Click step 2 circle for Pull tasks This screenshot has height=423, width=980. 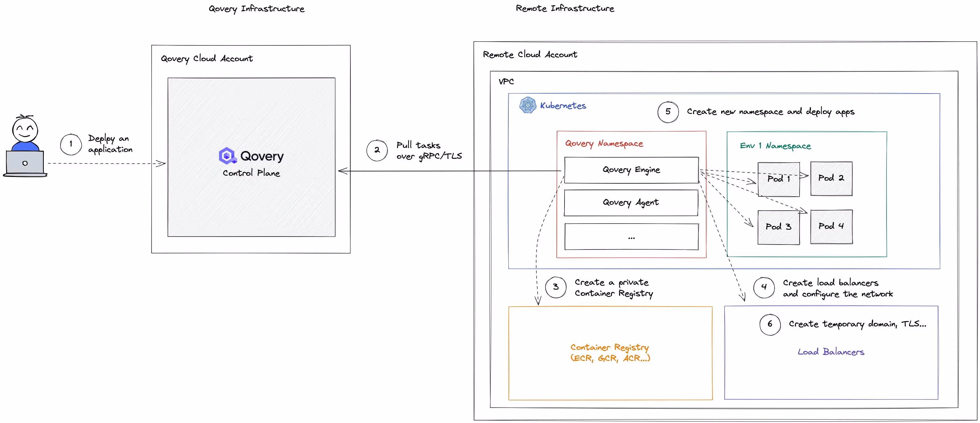click(x=377, y=150)
